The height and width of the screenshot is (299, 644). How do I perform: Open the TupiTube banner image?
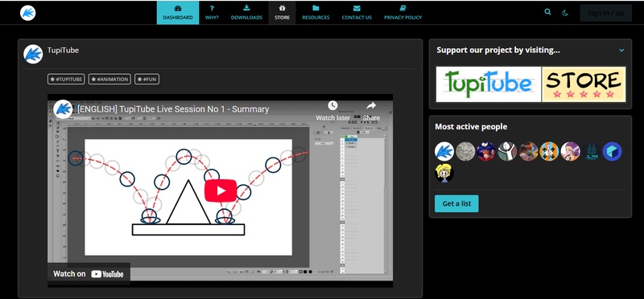coord(489,84)
